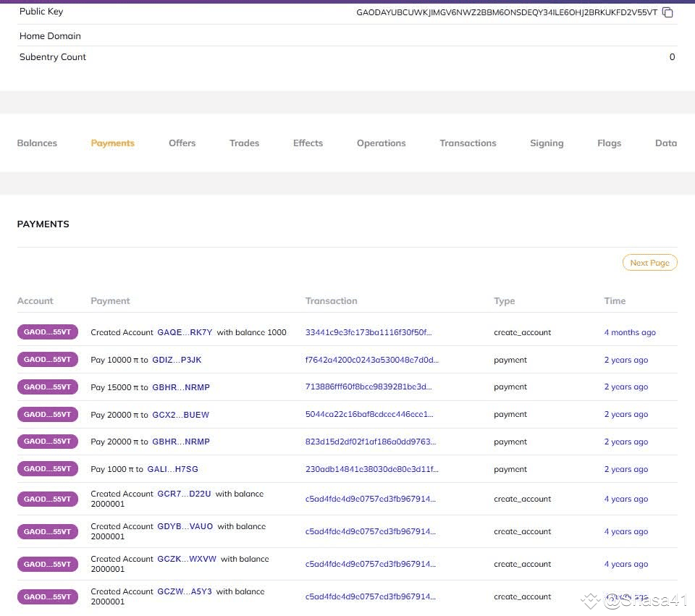The width and height of the screenshot is (695, 616).
Task: Switch to the Transactions tab
Action: [x=468, y=143]
